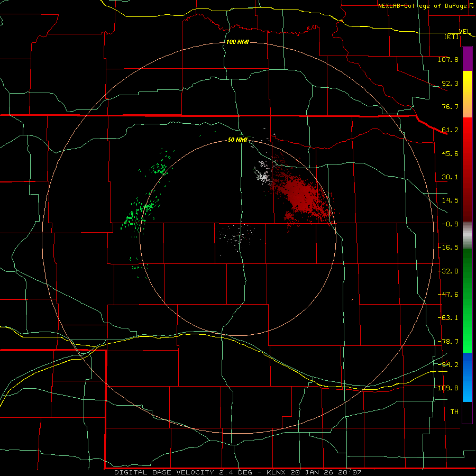Screen dimensions: 476x476
Task: Click the purple segment of the color bar
Action: [467, 59]
